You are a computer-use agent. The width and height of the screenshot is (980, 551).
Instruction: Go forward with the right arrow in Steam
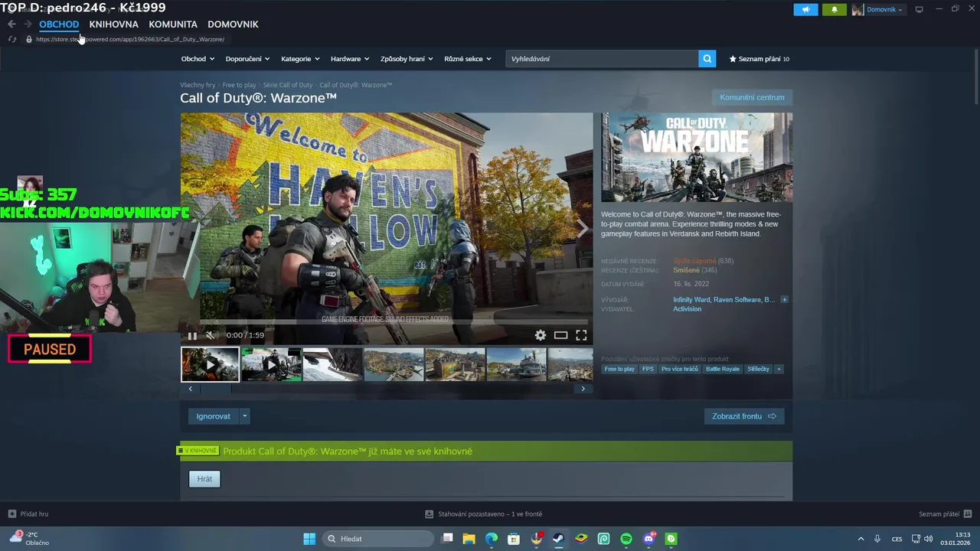pyautogui.click(x=28, y=24)
